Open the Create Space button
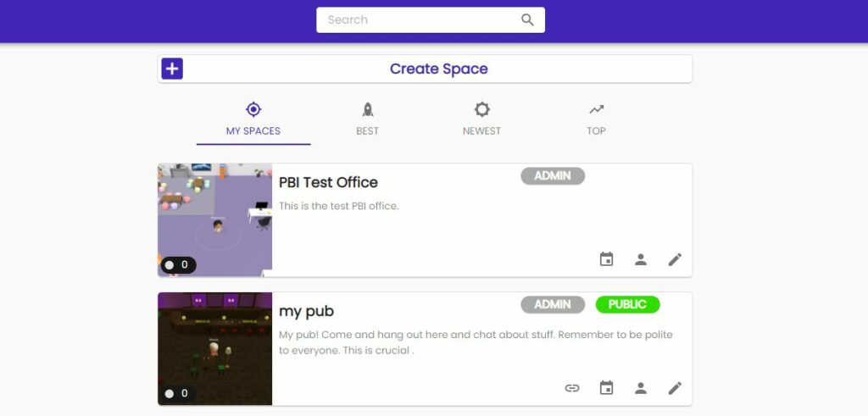The height and width of the screenshot is (416, 868). tap(425, 69)
